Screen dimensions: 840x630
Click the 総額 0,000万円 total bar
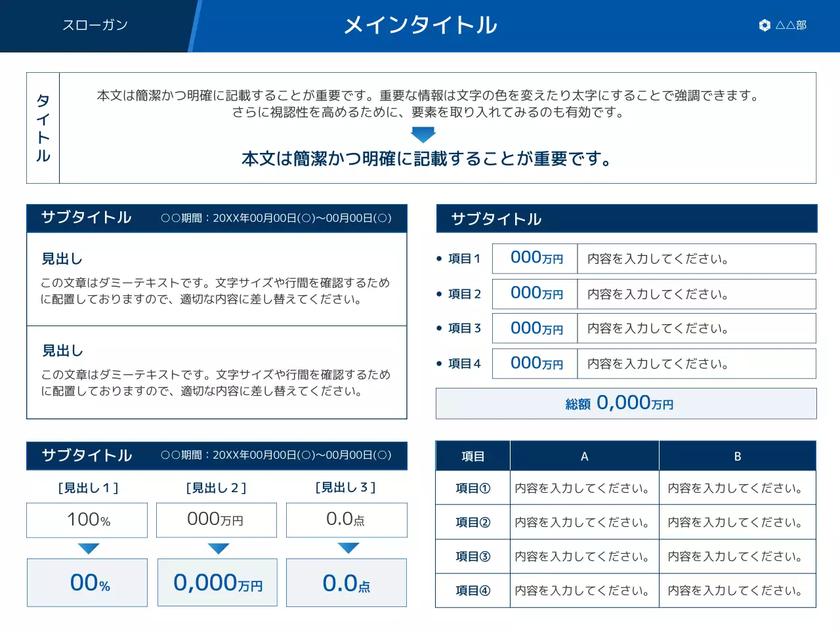(625, 404)
